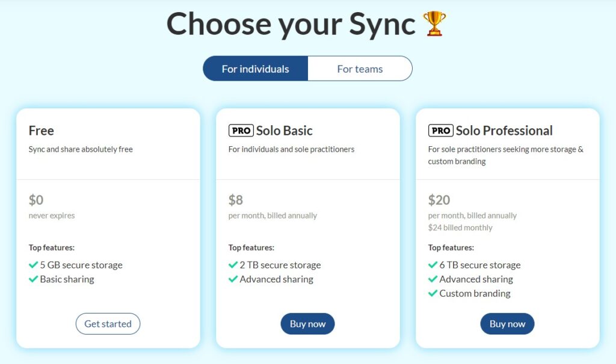Click Get started on the Free plan
This screenshot has height=364, width=616.
click(x=108, y=324)
